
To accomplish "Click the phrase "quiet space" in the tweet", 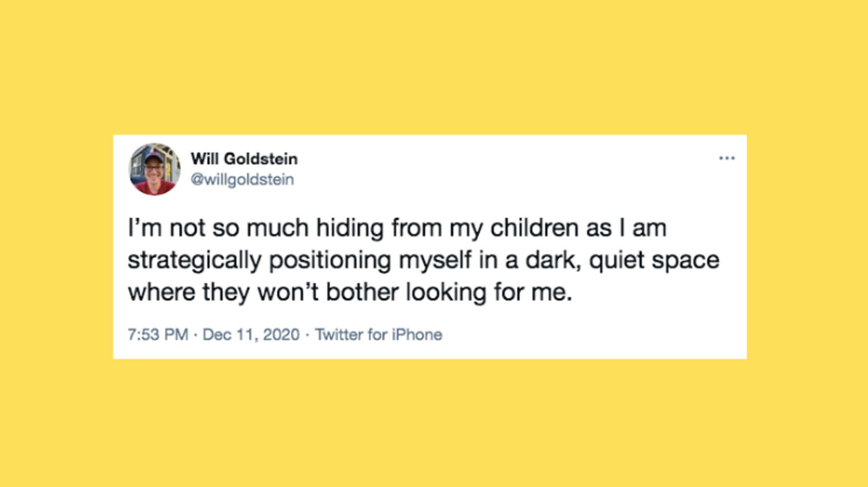I will 654,261.
